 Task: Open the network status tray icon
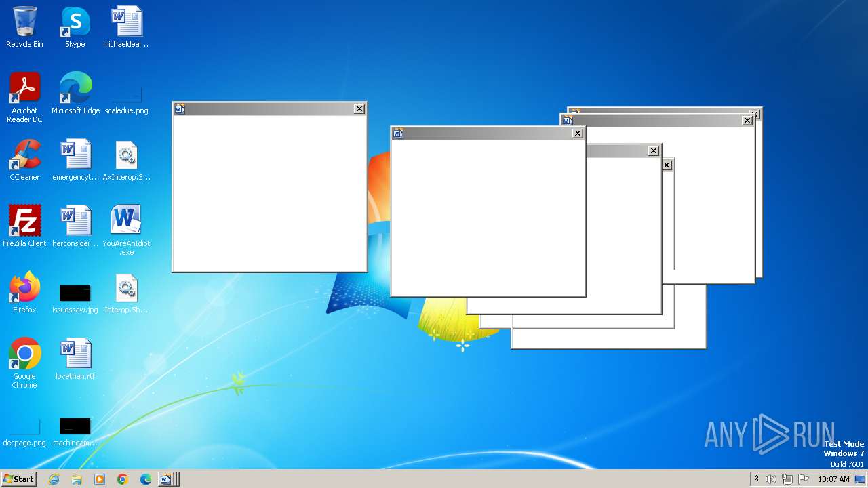787,479
